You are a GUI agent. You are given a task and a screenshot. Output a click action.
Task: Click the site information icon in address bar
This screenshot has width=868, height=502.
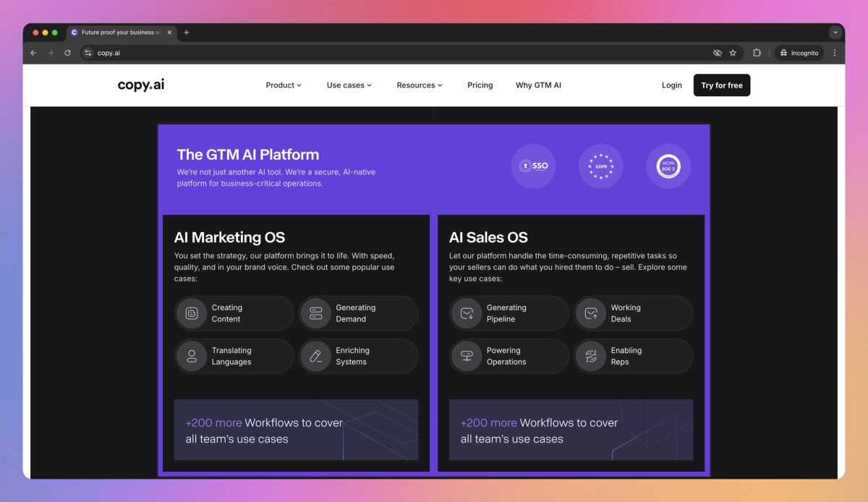pyautogui.click(x=88, y=53)
